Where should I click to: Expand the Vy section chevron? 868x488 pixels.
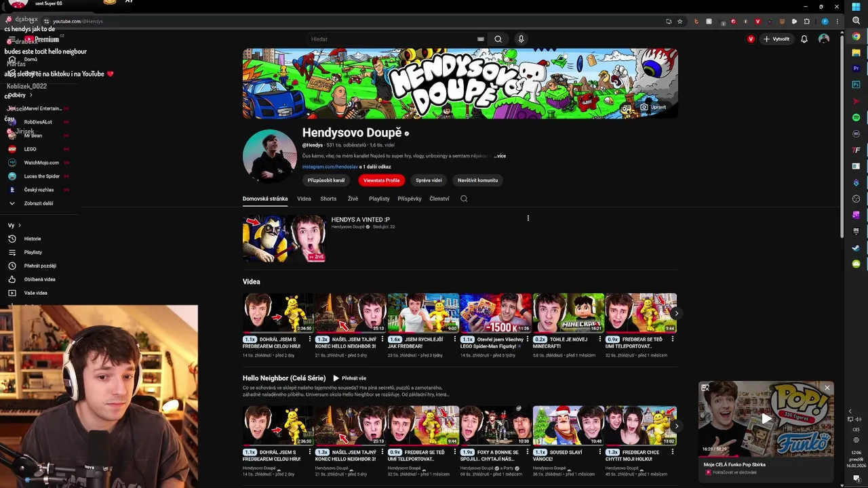point(20,225)
